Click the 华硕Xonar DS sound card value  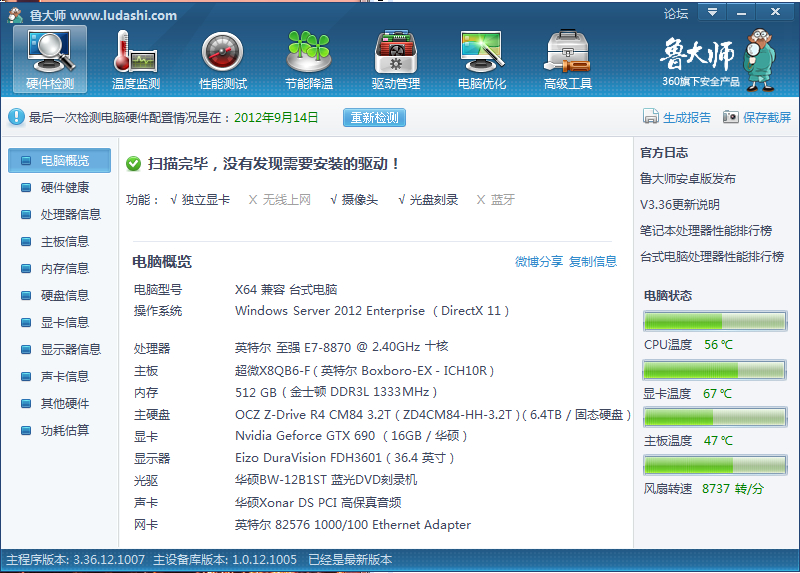click(x=318, y=503)
